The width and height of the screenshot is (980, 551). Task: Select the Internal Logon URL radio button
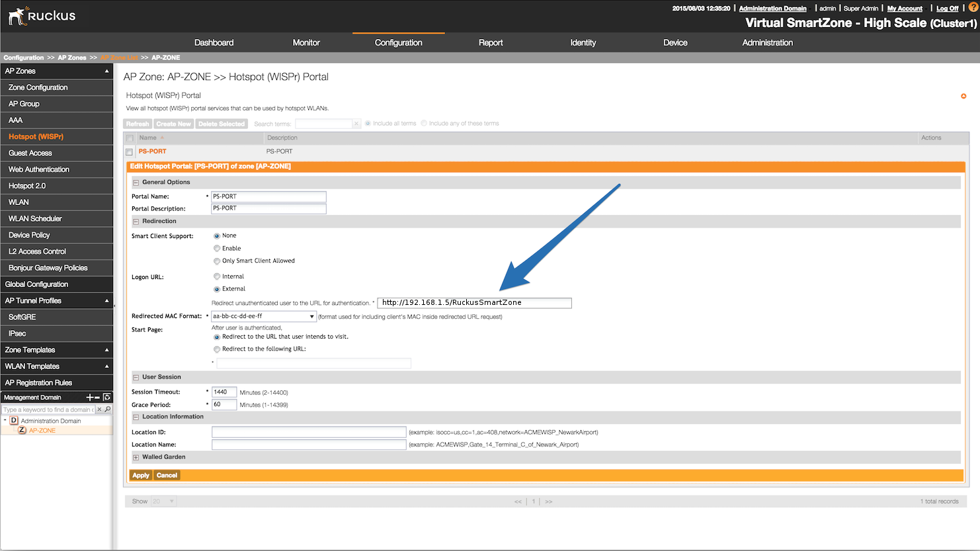coord(217,276)
